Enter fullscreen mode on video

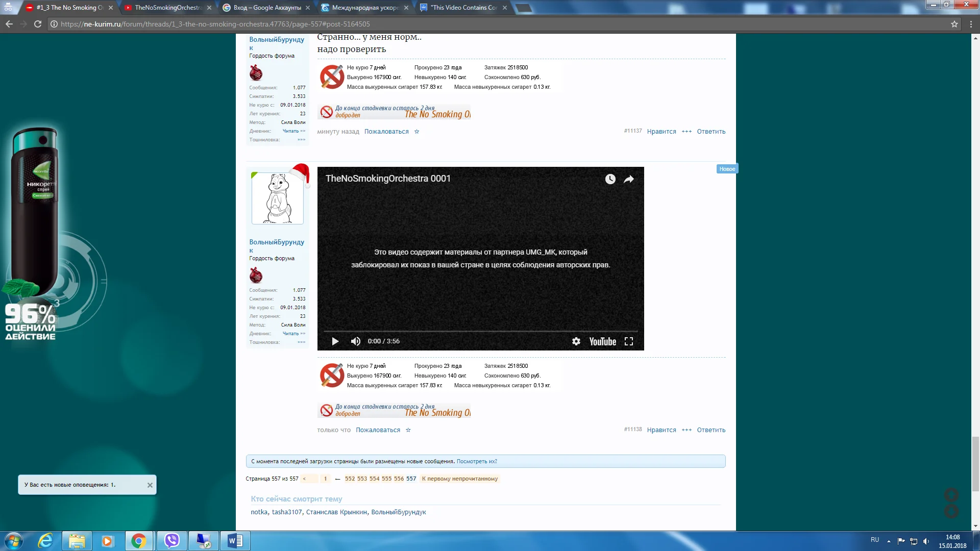[629, 341]
